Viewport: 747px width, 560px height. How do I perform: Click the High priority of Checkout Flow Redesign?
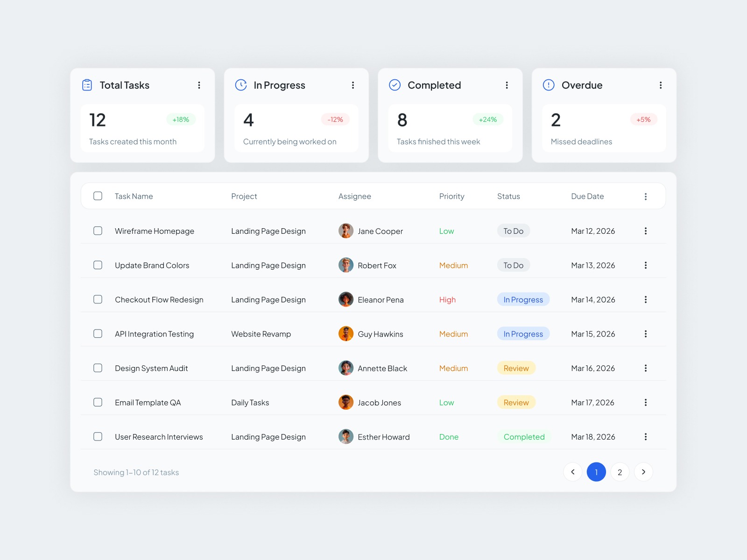click(447, 300)
